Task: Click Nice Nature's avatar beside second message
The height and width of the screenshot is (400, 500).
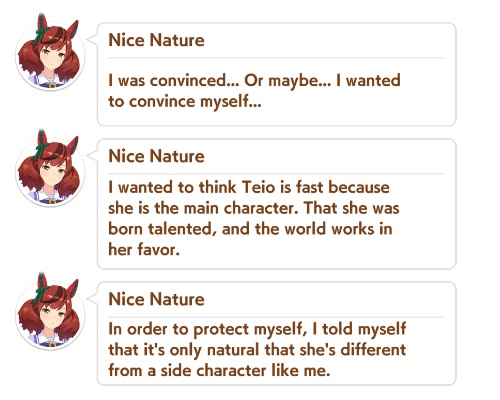Action: (x=50, y=169)
